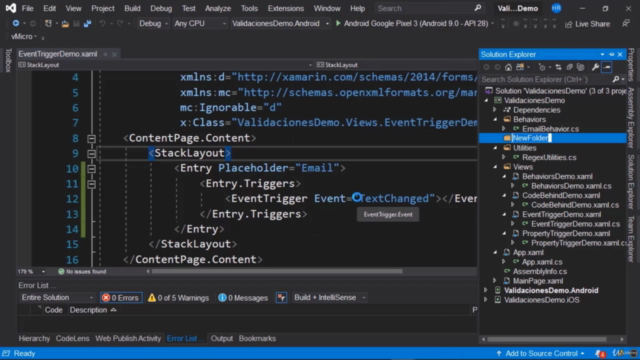Open the File menu

click(x=27, y=8)
